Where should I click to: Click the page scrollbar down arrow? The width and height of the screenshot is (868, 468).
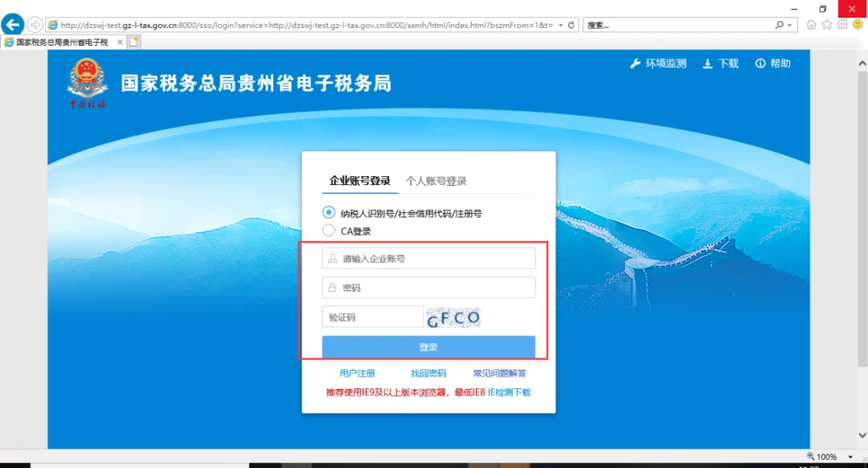click(862, 435)
